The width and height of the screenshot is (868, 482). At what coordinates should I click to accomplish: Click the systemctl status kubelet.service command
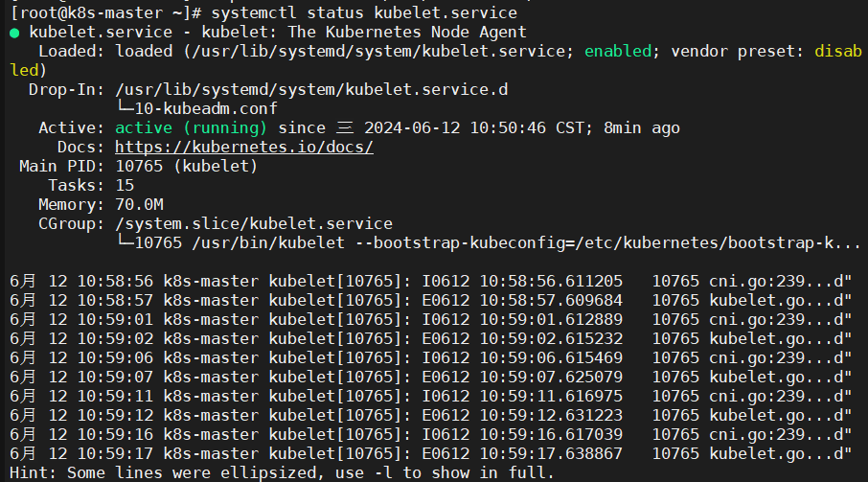pyautogui.click(x=364, y=12)
